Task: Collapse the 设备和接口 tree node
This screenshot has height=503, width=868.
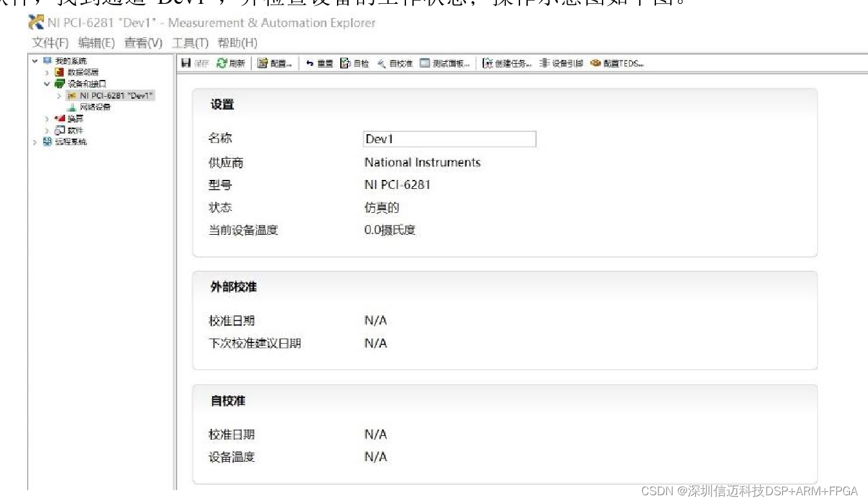Action: [47, 84]
